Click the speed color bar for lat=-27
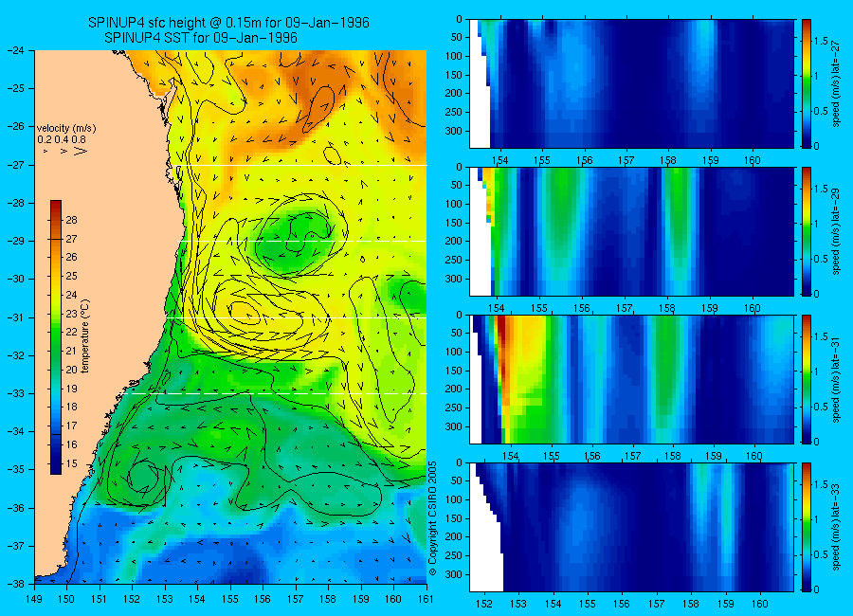Image resolution: width=853 pixels, height=616 pixels. 807,83
